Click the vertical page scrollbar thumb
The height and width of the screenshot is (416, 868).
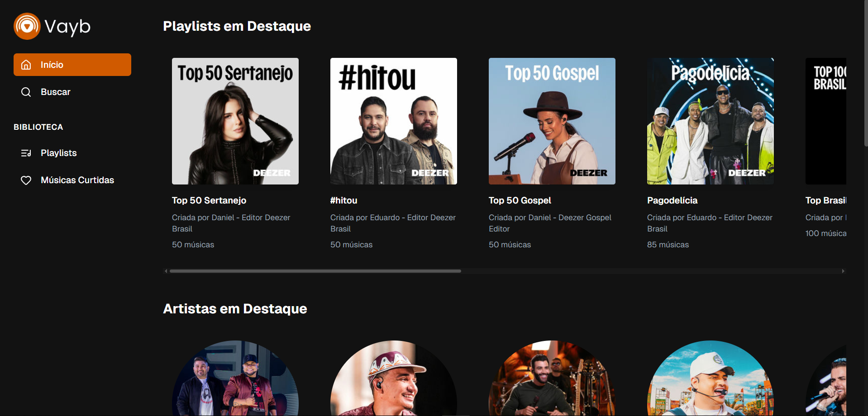[x=866, y=73]
